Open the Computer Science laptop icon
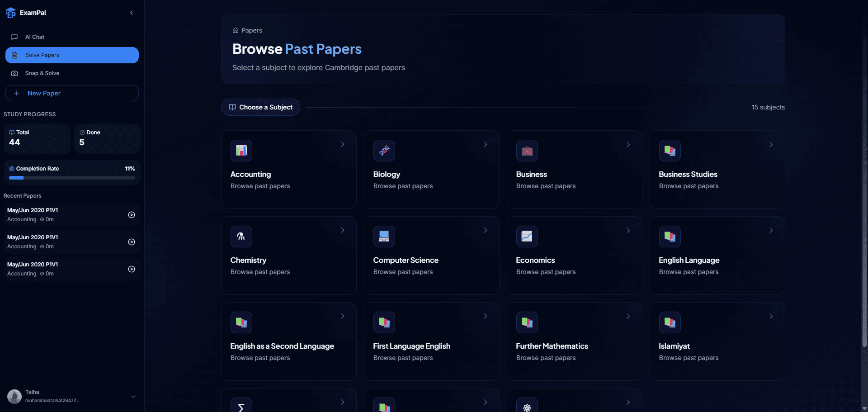The image size is (868, 412). [x=384, y=236]
